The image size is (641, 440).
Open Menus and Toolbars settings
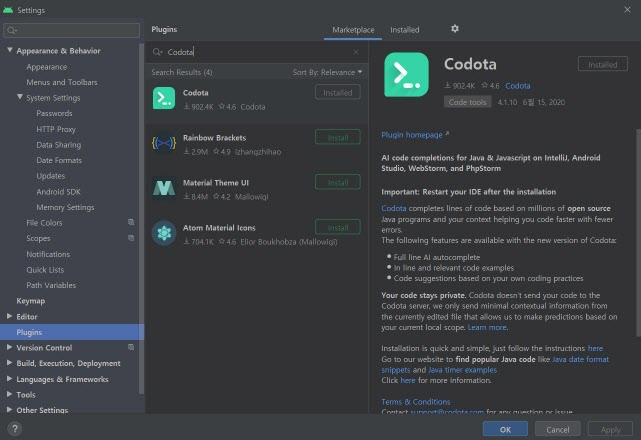pyautogui.click(x=62, y=82)
